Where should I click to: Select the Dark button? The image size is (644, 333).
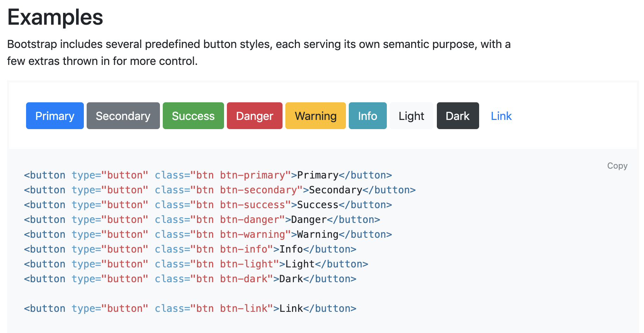(x=458, y=116)
